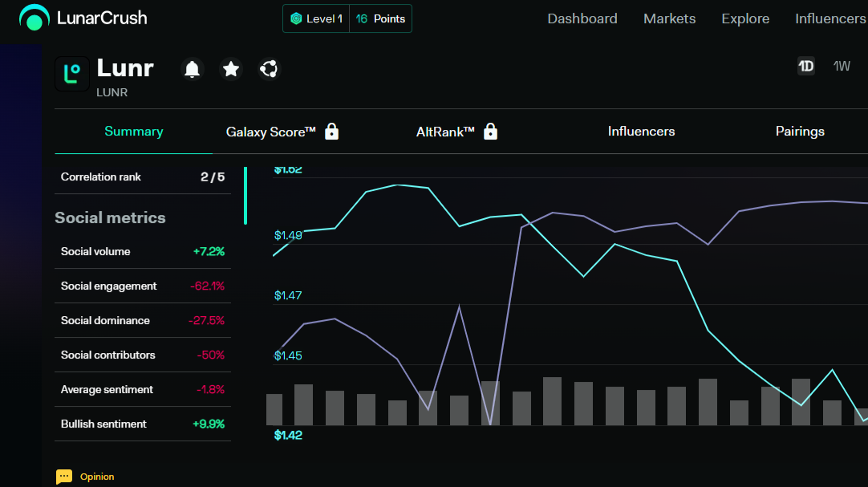
Task: Click the lock icon beside Galaxy Score™
Action: click(331, 131)
